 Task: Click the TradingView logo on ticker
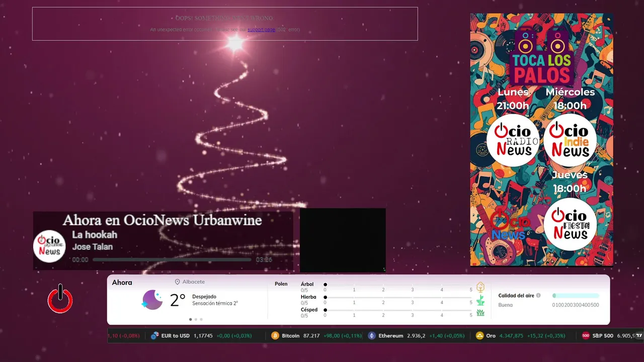pyautogui.click(x=639, y=335)
